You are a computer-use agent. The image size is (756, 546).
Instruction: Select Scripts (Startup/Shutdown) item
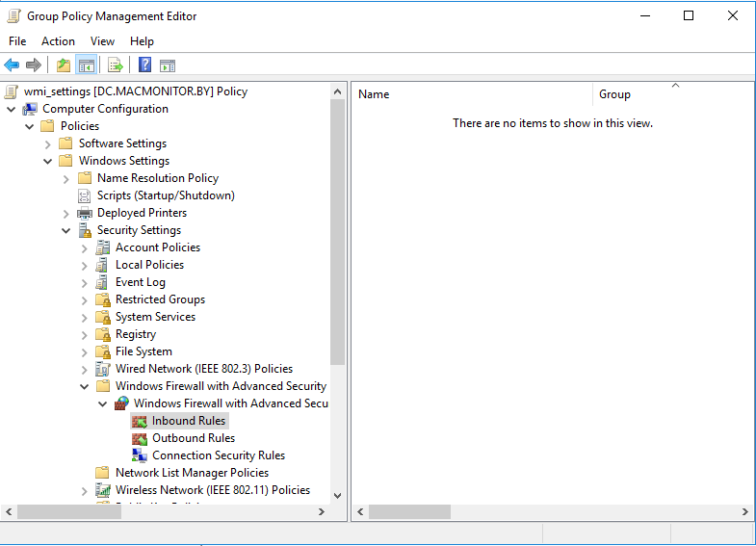tap(165, 195)
